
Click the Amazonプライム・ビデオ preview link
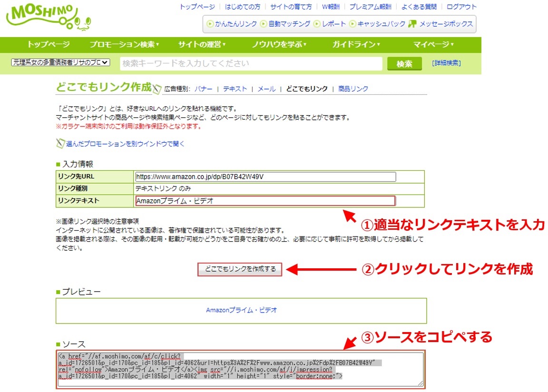tap(242, 310)
